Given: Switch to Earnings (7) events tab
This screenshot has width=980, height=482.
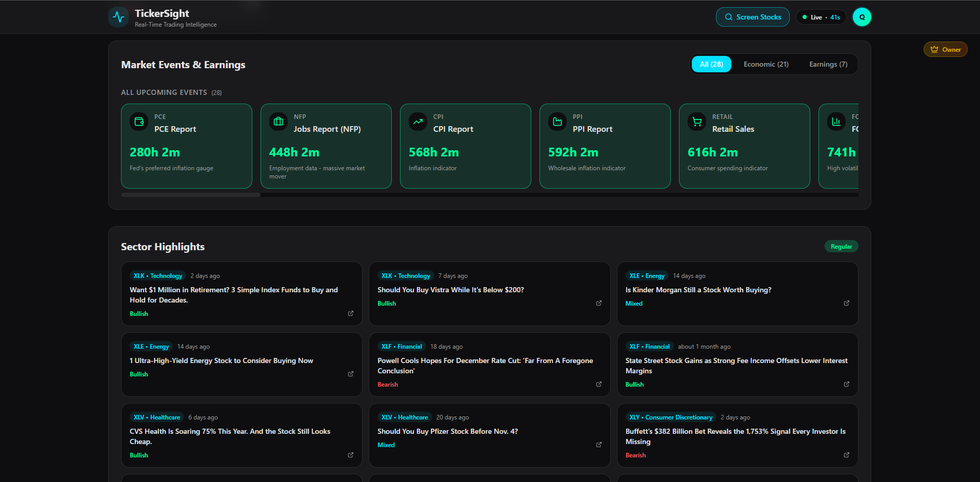Looking at the screenshot, I should coord(828,64).
